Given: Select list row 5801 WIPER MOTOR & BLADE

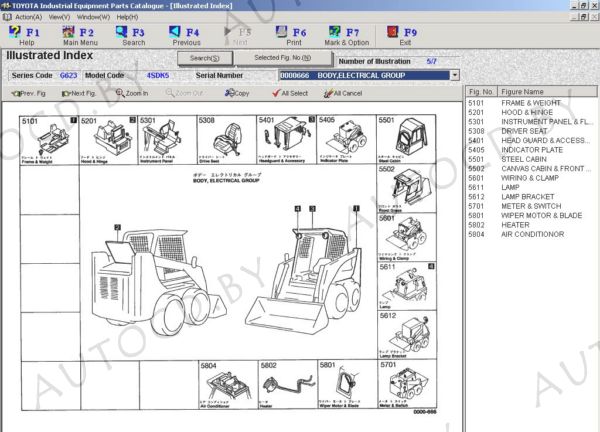Looking at the screenshot, I should click(530, 215).
